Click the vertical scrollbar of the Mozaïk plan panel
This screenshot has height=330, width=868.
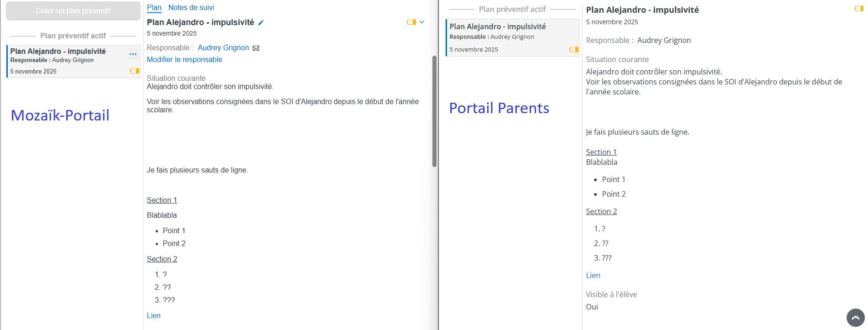point(434,111)
